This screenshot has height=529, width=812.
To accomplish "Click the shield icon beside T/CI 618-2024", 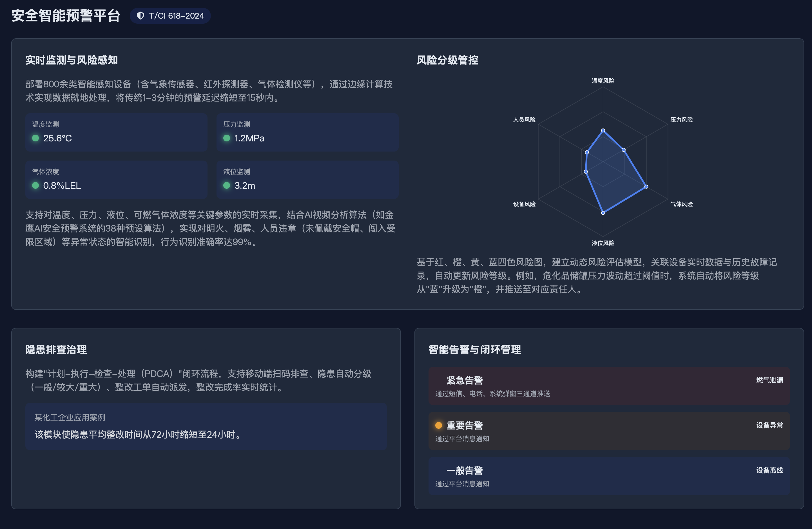I will (x=140, y=16).
